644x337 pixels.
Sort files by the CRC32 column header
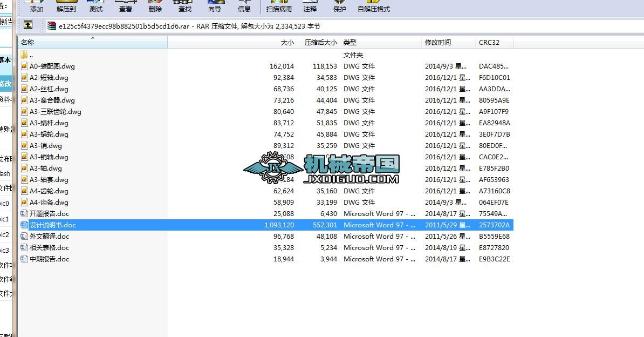click(x=495, y=42)
